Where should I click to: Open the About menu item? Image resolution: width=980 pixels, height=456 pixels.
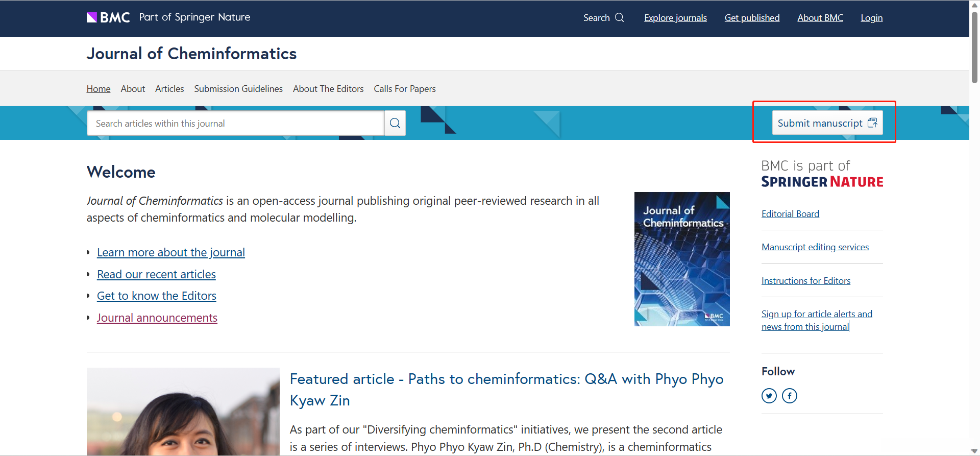point(133,89)
